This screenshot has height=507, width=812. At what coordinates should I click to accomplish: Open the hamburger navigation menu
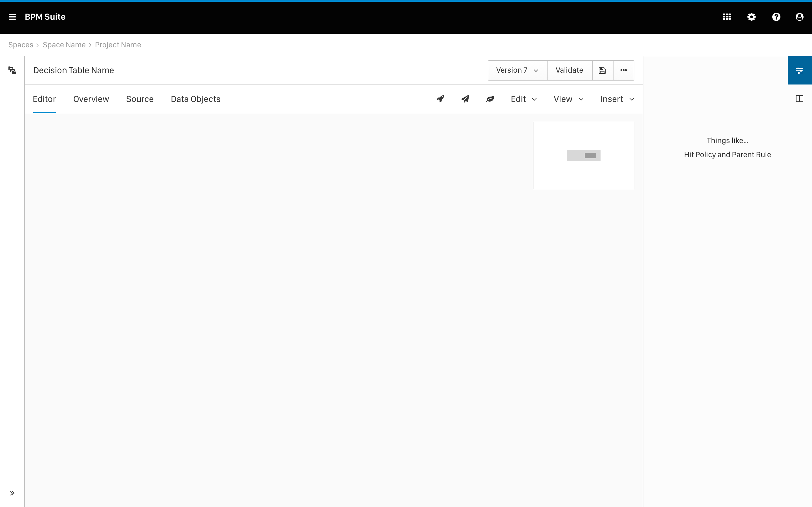point(12,17)
